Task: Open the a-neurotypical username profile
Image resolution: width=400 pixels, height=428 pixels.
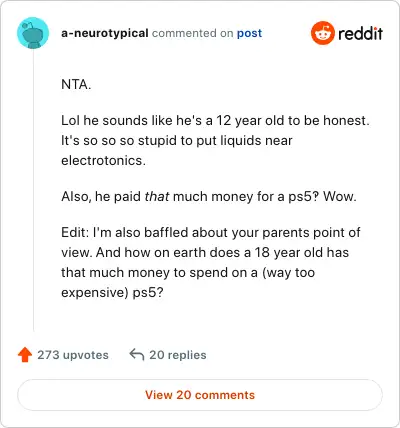Action: pos(105,33)
